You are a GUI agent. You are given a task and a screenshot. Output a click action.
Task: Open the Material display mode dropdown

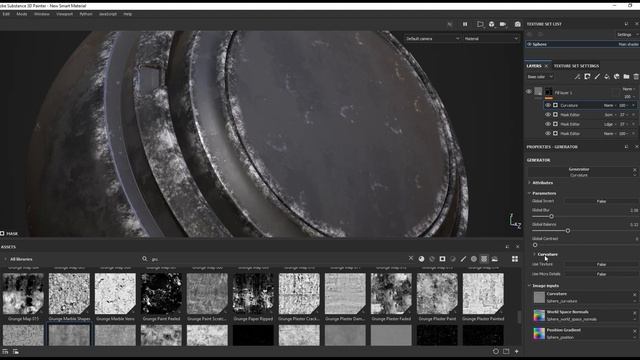[x=491, y=38]
